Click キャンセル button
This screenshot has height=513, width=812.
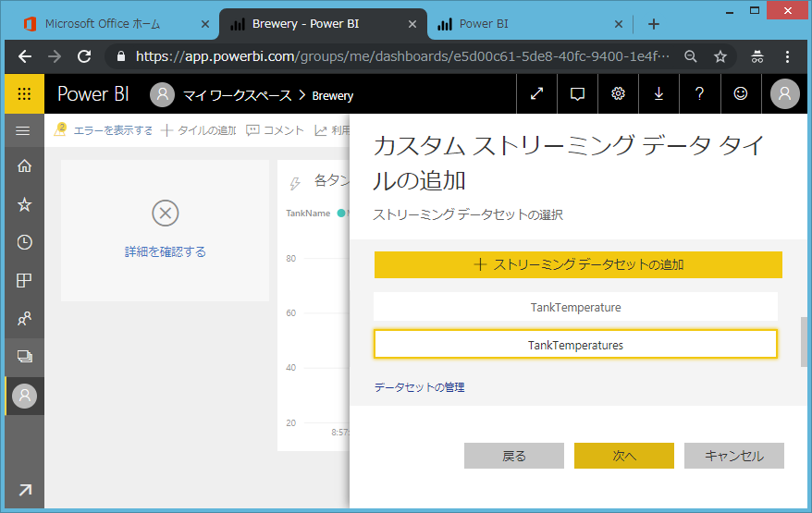point(733,456)
